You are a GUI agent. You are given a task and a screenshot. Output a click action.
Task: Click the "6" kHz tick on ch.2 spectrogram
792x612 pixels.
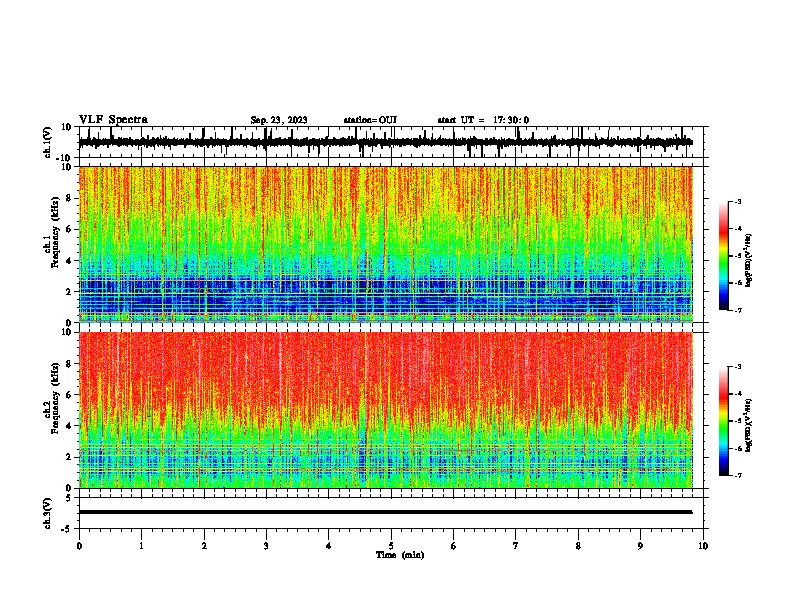click(x=69, y=395)
